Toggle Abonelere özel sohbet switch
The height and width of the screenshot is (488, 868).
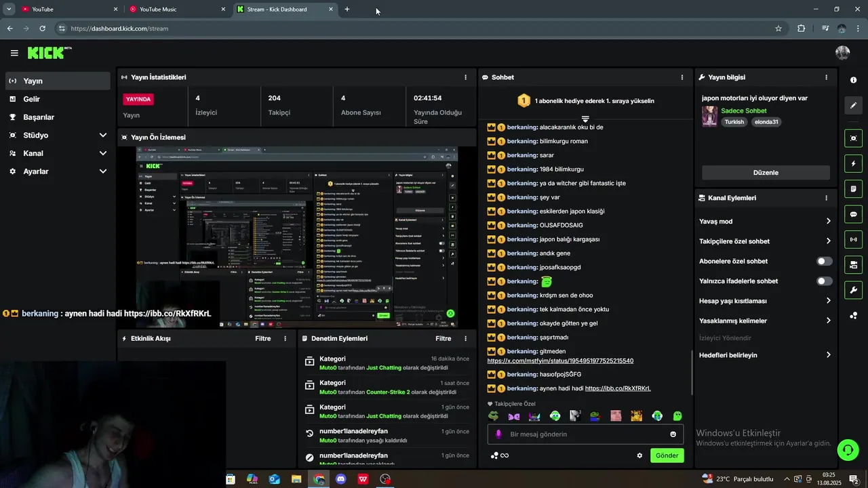click(x=825, y=261)
